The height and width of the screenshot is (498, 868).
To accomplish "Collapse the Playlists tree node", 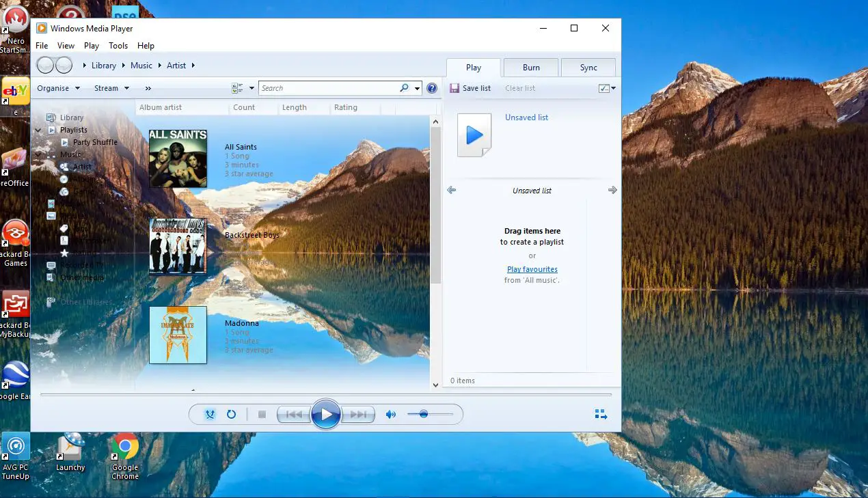I will [39, 130].
